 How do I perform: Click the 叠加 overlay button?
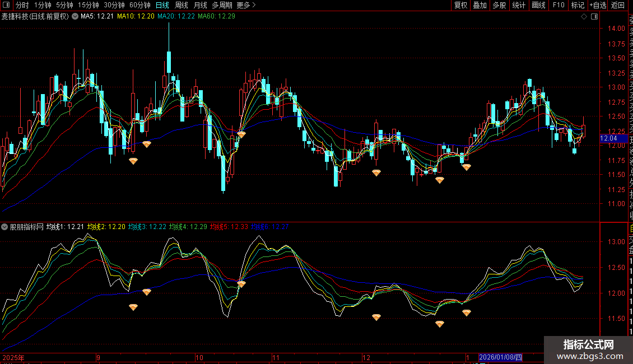click(x=480, y=5)
